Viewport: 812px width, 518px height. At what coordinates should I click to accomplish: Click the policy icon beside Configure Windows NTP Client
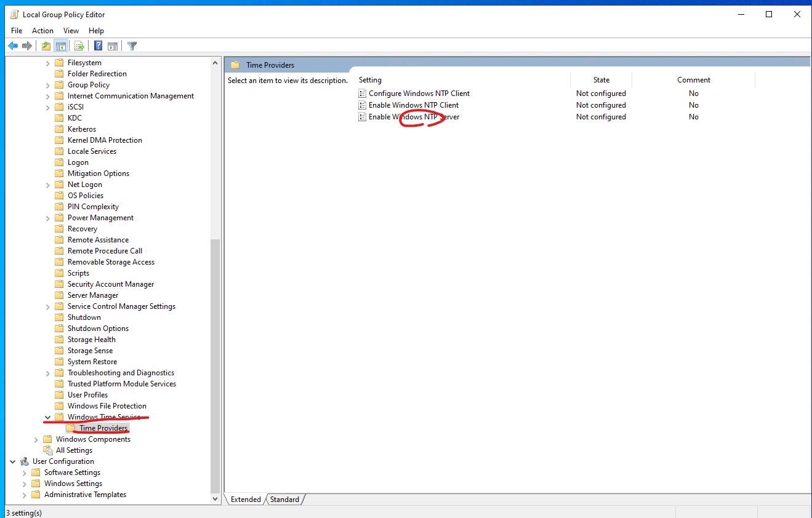(363, 94)
